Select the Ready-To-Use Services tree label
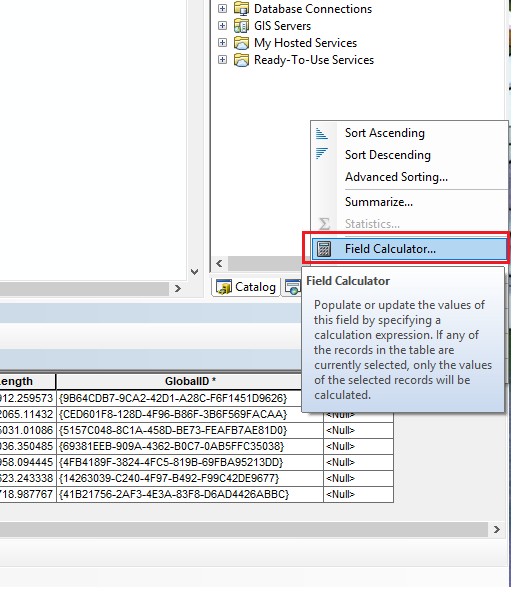Image resolution: width=511 pixels, height=596 pixels. 314,60
